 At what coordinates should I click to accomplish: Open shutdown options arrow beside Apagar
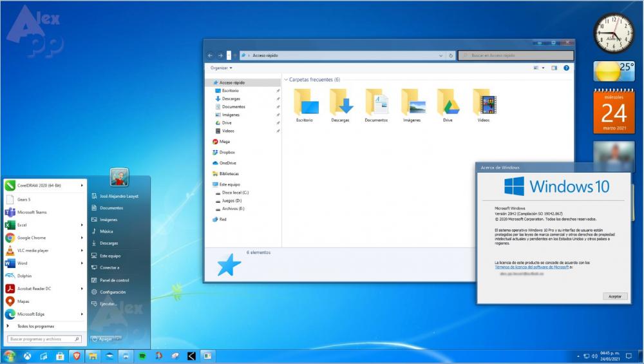[x=118, y=339]
